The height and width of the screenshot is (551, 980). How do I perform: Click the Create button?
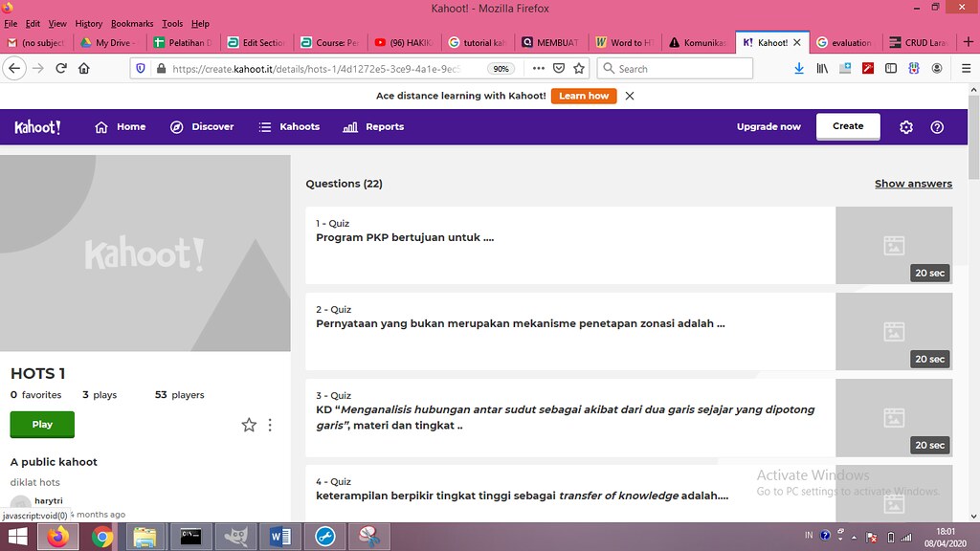point(848,126)
